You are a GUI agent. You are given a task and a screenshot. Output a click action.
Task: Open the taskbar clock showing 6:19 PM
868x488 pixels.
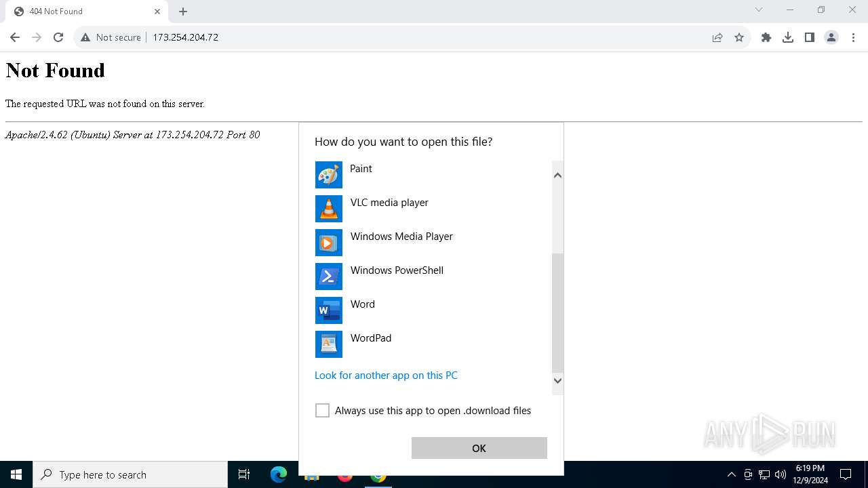click(810, 474)
